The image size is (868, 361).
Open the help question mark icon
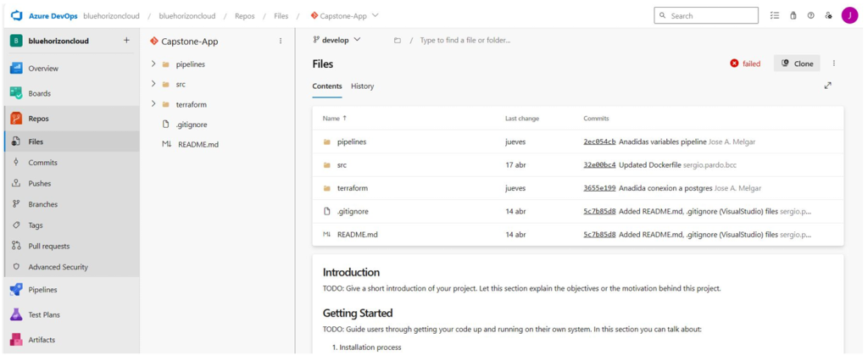pyautogui.click(x=810, y=16)
